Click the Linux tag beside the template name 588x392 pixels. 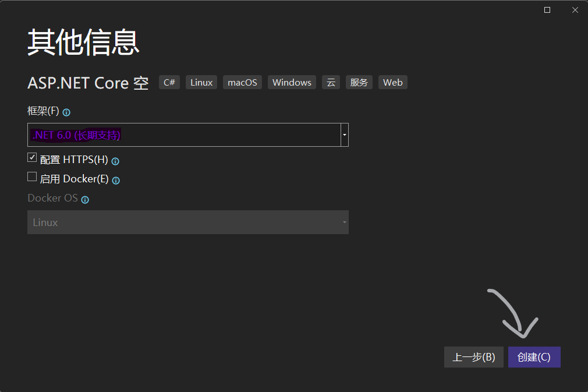201,82
